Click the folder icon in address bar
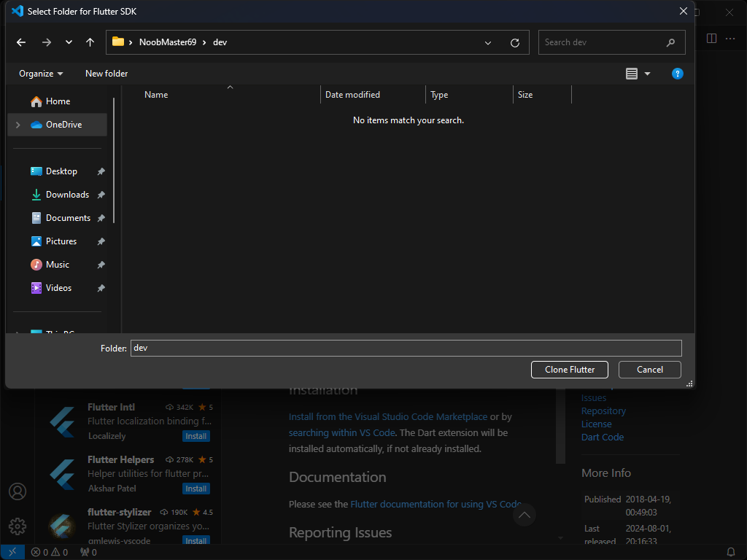 click(118, 42)
